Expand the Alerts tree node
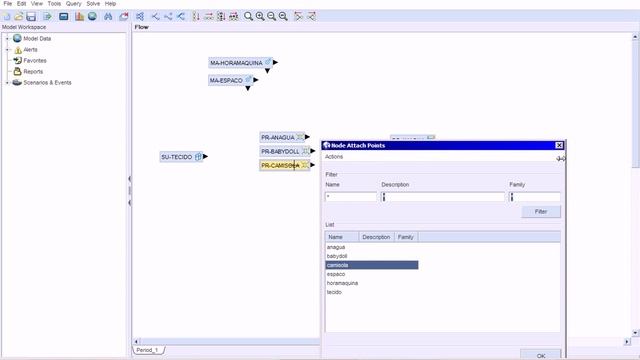 [7, 50]
